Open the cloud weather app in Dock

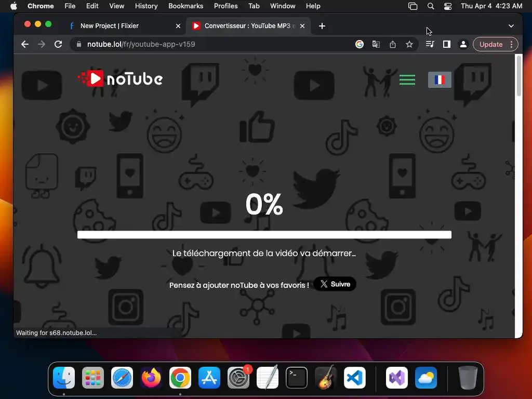(426, 378)
